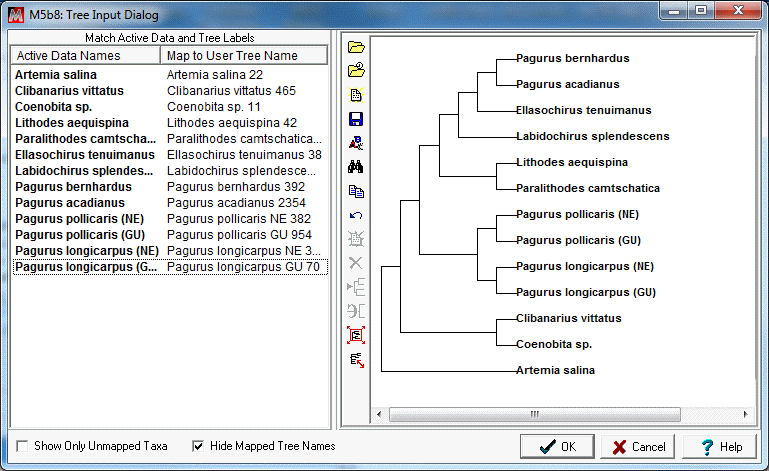The image size is (769, 471).
Task: Select Pagurus pollicaris (NE) in the data names list
Action: 79,219
